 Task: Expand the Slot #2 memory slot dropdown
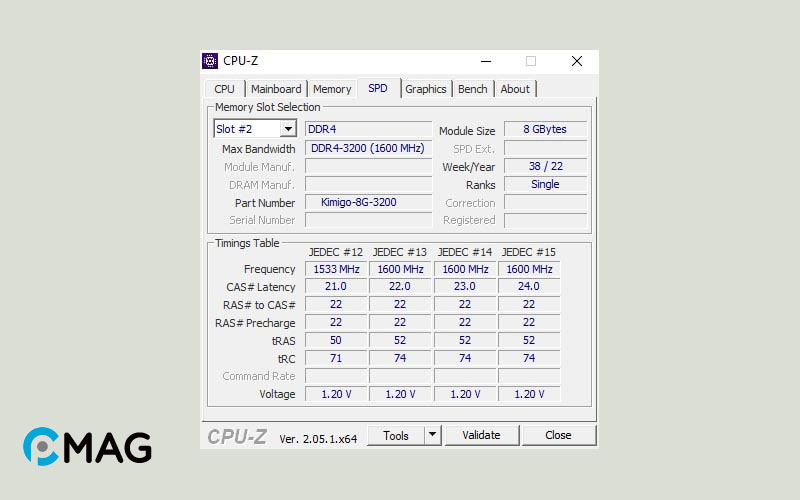tap(288, 129)
